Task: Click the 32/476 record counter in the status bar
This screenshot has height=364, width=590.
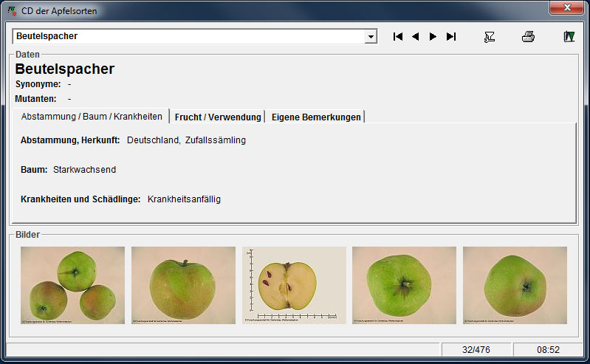Action: (x=476, y=349)
